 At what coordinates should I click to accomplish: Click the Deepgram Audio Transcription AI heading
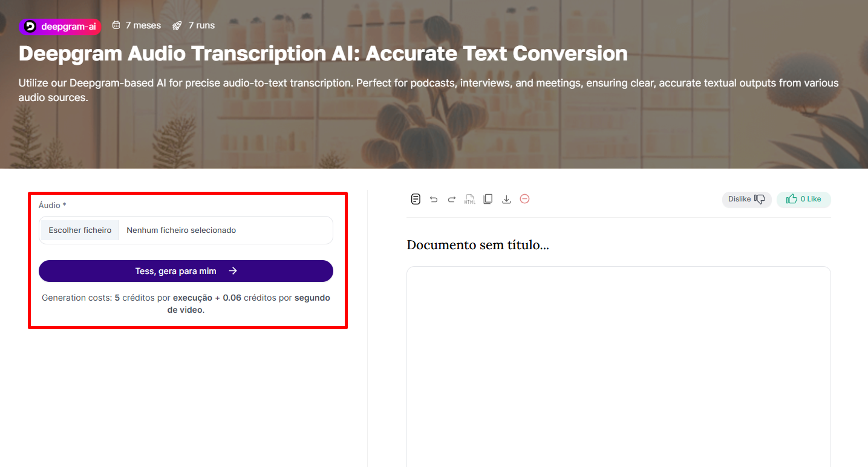tap(323, 53)
